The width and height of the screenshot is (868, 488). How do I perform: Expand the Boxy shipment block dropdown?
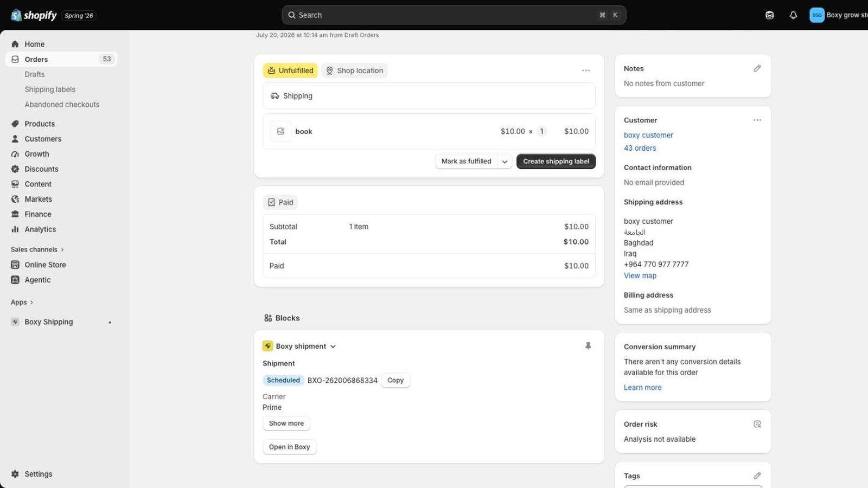(333, 346)
